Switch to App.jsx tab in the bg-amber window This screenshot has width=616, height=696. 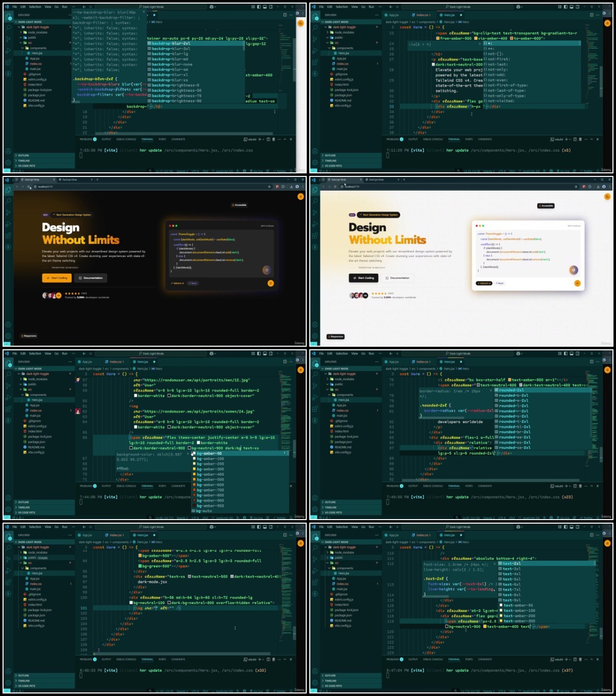point(86,361)
